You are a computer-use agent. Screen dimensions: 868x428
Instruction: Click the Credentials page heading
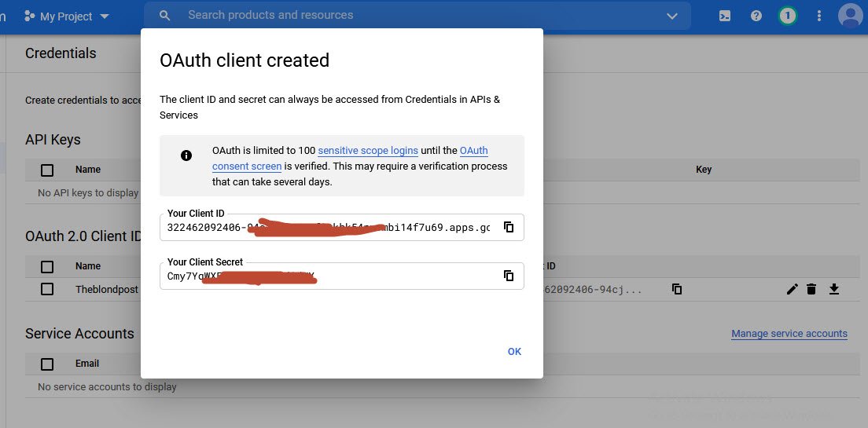tap(61, 53)
